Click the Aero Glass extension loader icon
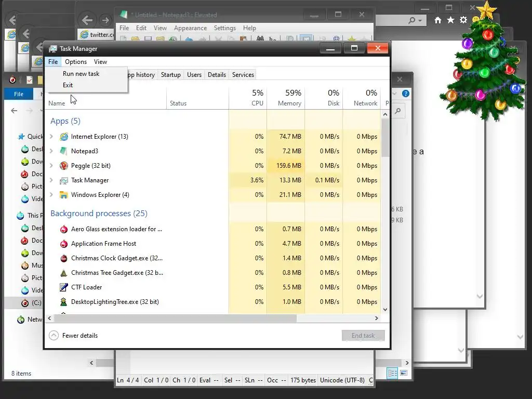The width and height of the screenshot is (532, 399). pyautogui.click(x=64, y=229)
